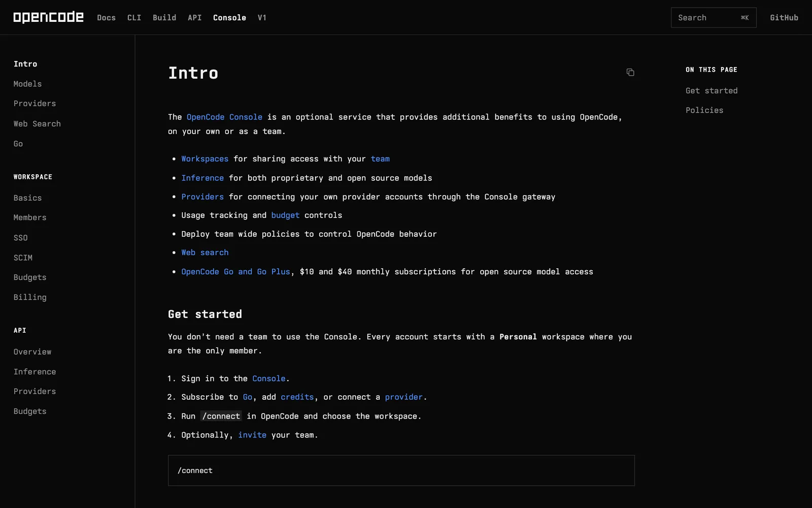Open Overview under the API section
812x508 pixels.
32,352
